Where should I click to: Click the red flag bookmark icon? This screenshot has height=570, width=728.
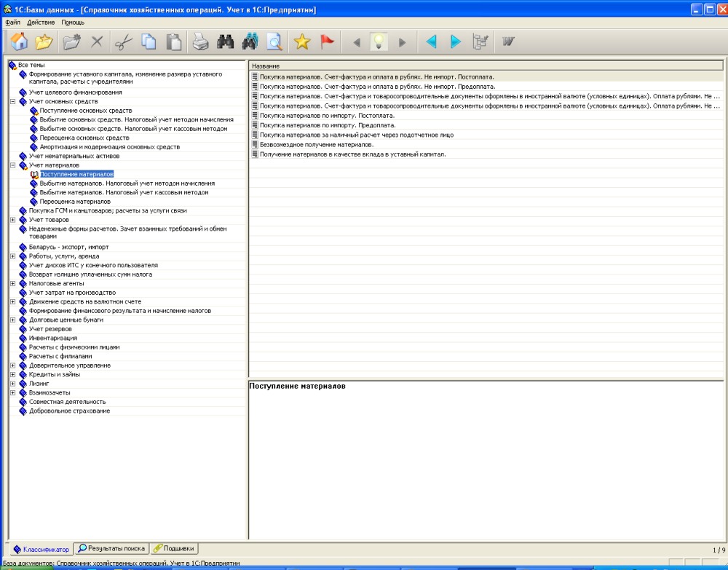click(x=328, y=42)
